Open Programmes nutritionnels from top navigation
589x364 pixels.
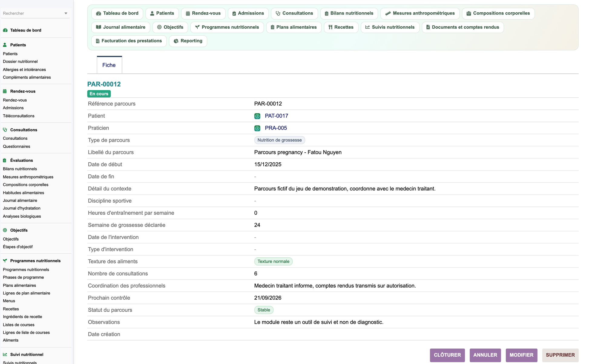click(227, 27)
